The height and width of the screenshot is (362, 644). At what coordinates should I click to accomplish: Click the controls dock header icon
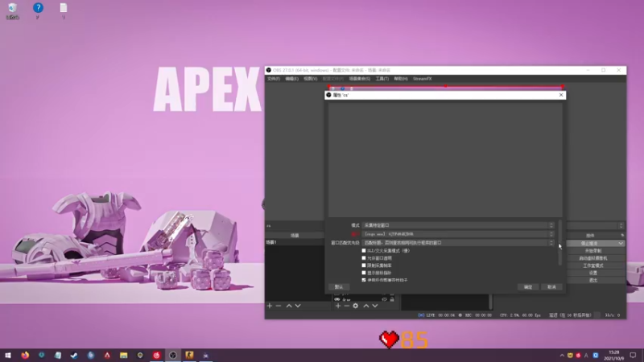coord(622,235)
